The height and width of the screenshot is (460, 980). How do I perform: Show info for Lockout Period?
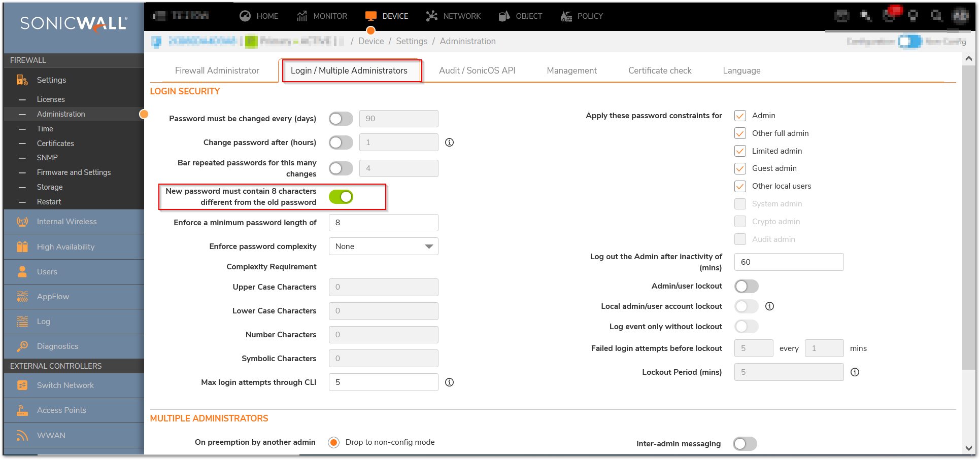(x=855, y=372)
